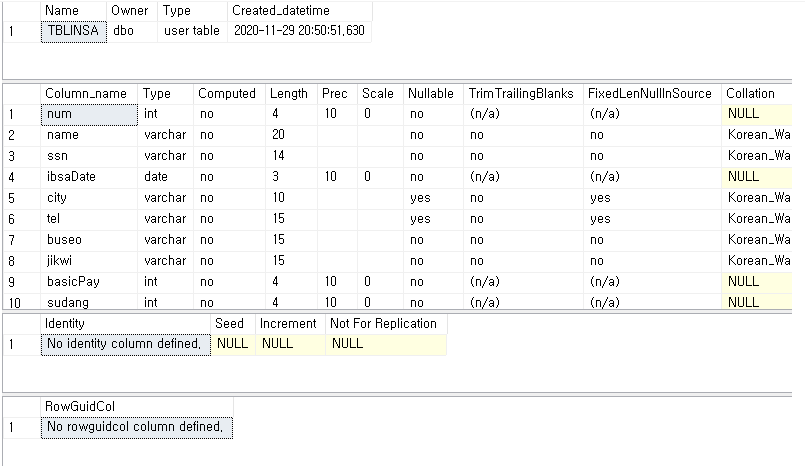
Task: Click the NULL collation cell in num row
Action: point(757,114)
